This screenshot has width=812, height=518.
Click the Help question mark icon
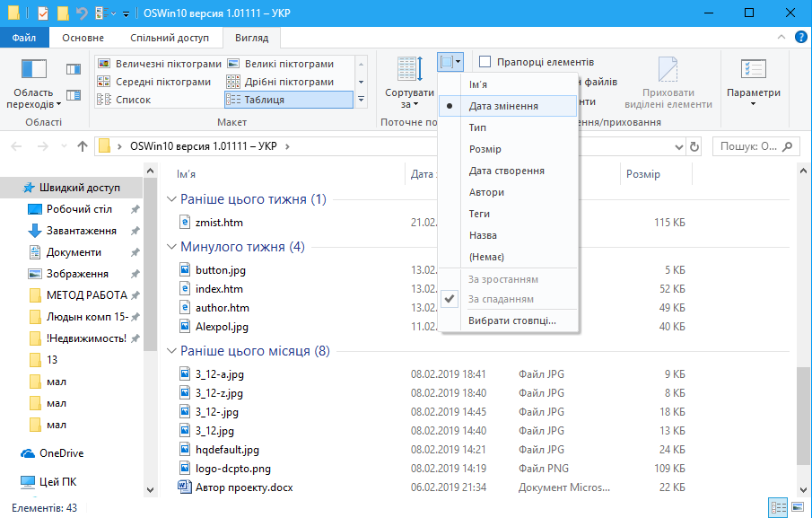point(800,38)
